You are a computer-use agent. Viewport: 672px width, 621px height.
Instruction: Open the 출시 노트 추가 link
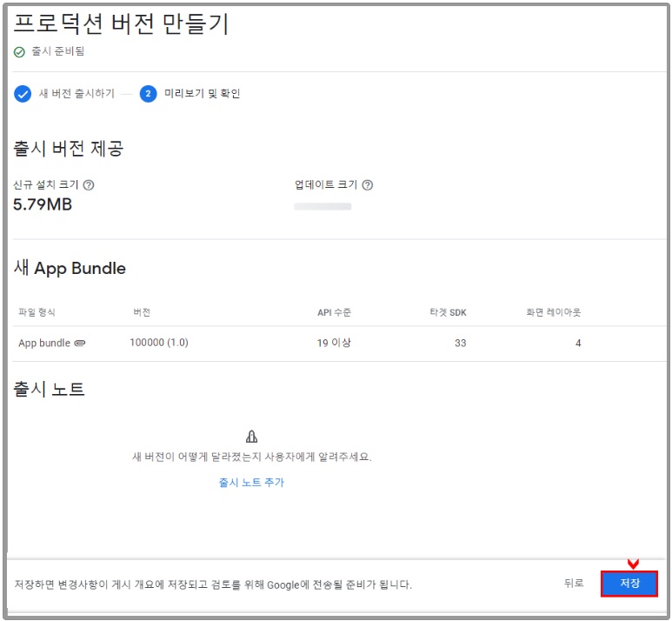point(251,483)
